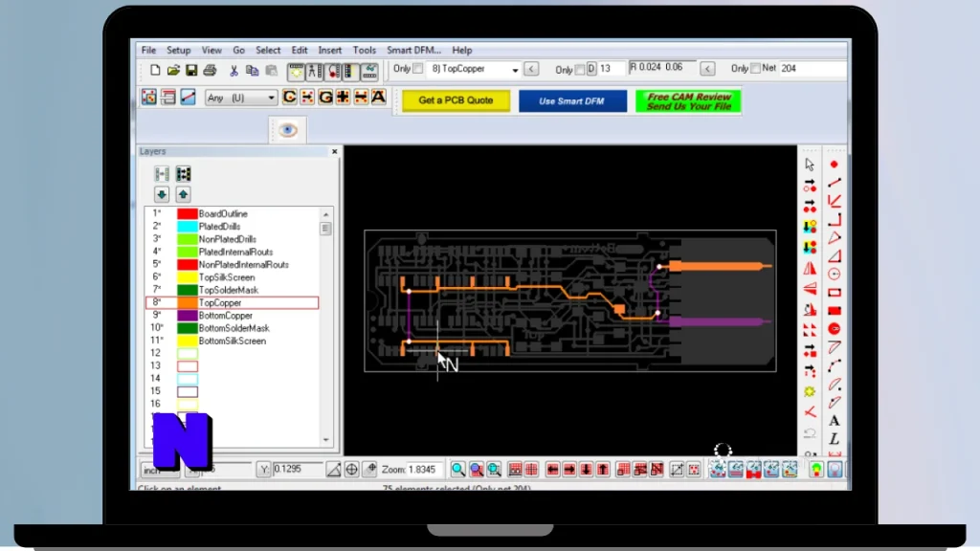Select the flash/pad red dot tool

[x=834, y=165]
